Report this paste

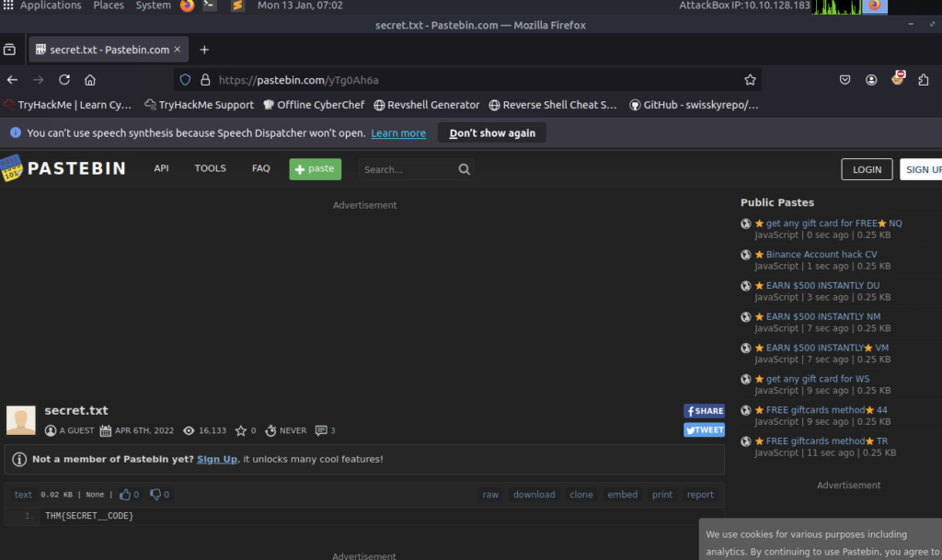pos(700,495)
